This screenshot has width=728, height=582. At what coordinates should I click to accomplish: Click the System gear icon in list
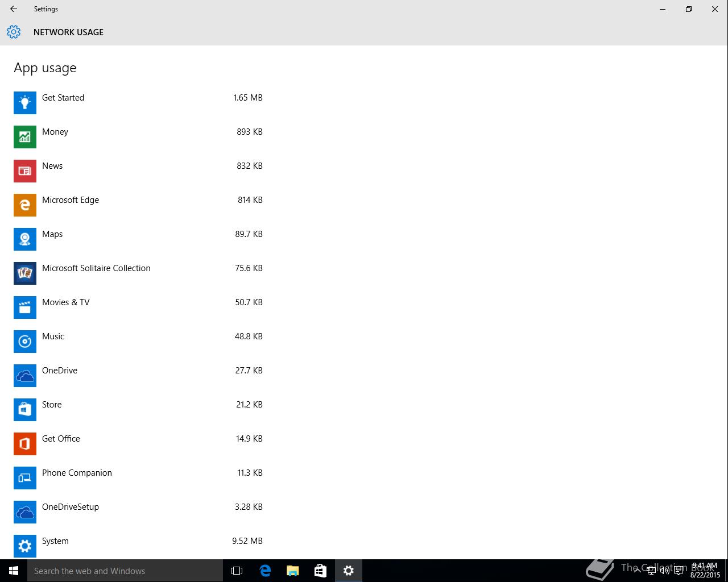(25, 546)
